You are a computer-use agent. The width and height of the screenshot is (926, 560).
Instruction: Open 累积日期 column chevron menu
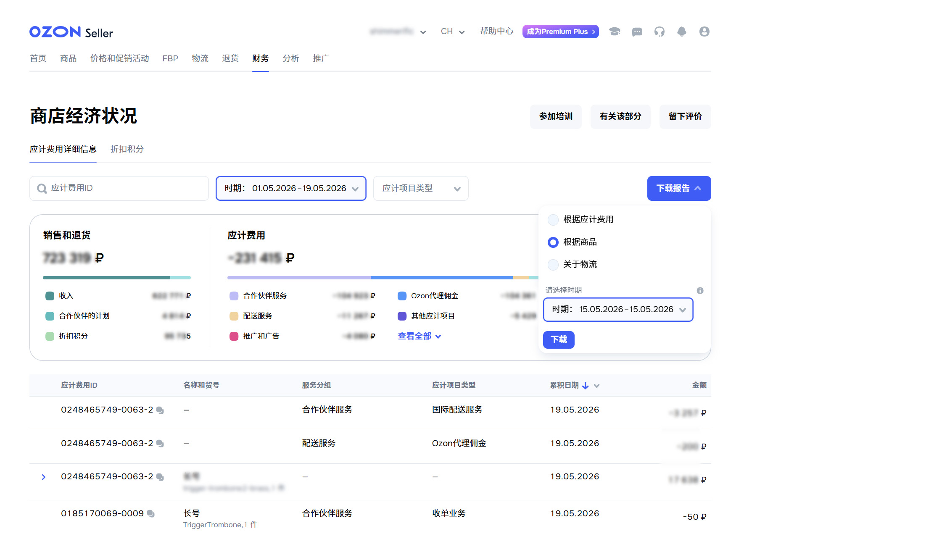click(596, 386)
